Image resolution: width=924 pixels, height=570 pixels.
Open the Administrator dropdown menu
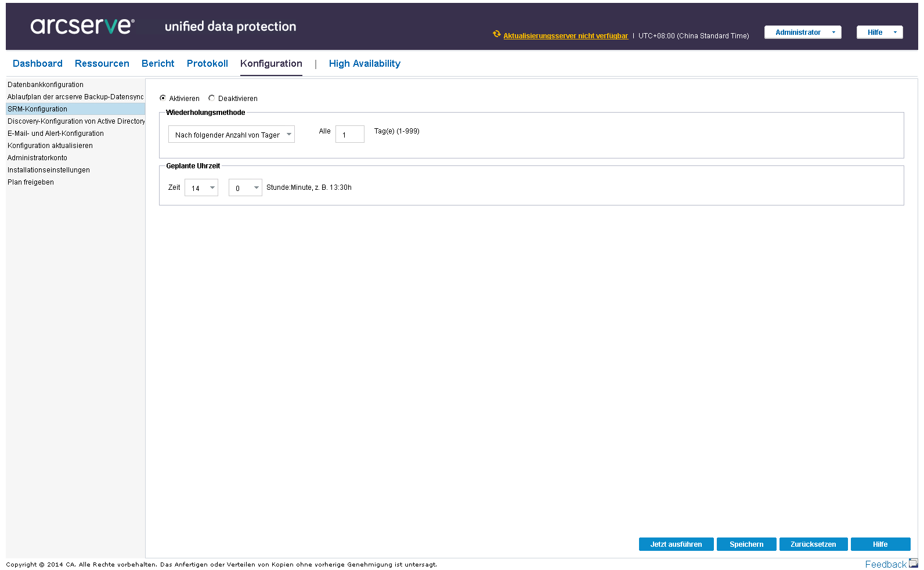[x=803, y=33]
